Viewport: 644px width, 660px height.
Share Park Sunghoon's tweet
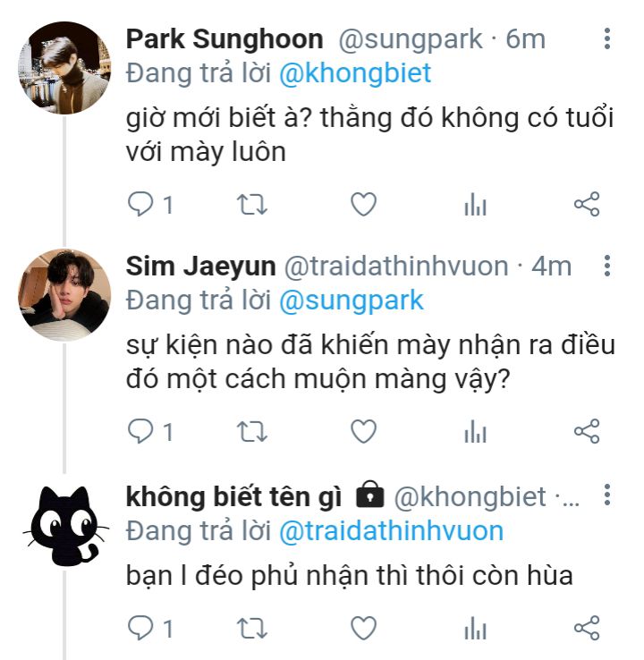click(586, 206)
